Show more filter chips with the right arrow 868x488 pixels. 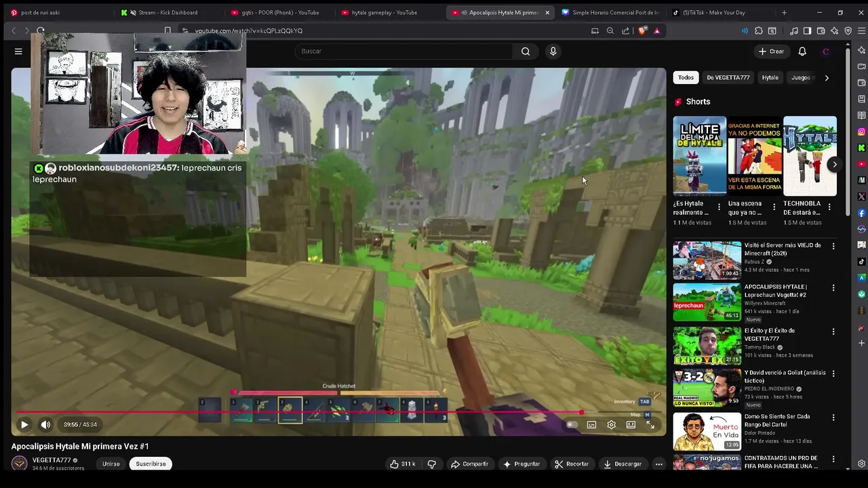pos(827,78)
